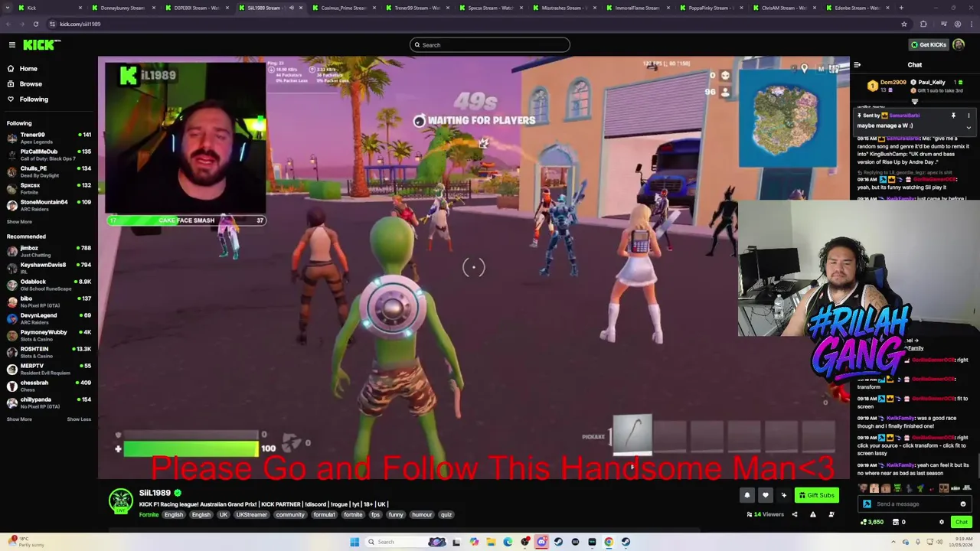Click the user icon next to the report icon
The width and height of the screenshot is (980, 551).
click(831, 514)
